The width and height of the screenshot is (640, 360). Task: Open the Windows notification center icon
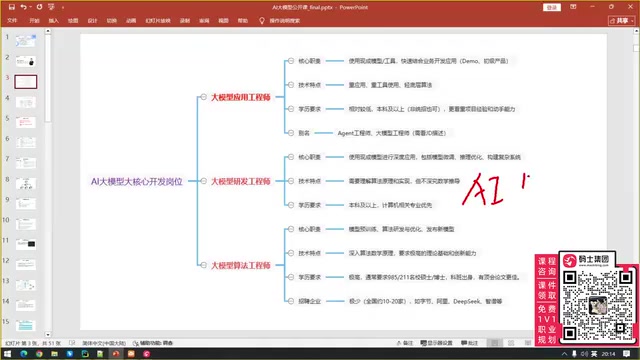[x=627, y=354]
